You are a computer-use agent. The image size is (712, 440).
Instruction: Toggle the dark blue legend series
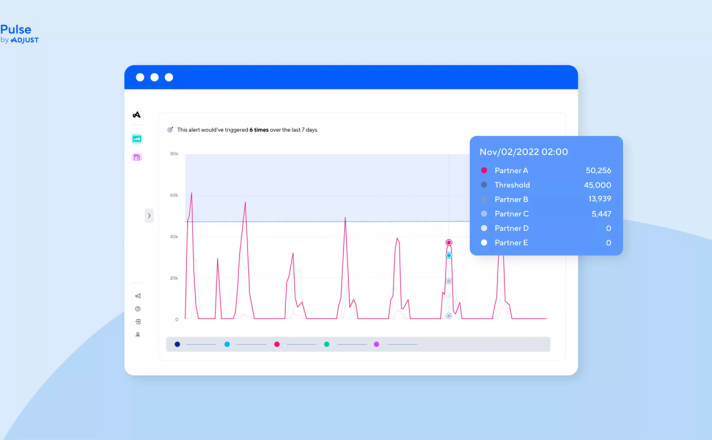coord(178,344)
